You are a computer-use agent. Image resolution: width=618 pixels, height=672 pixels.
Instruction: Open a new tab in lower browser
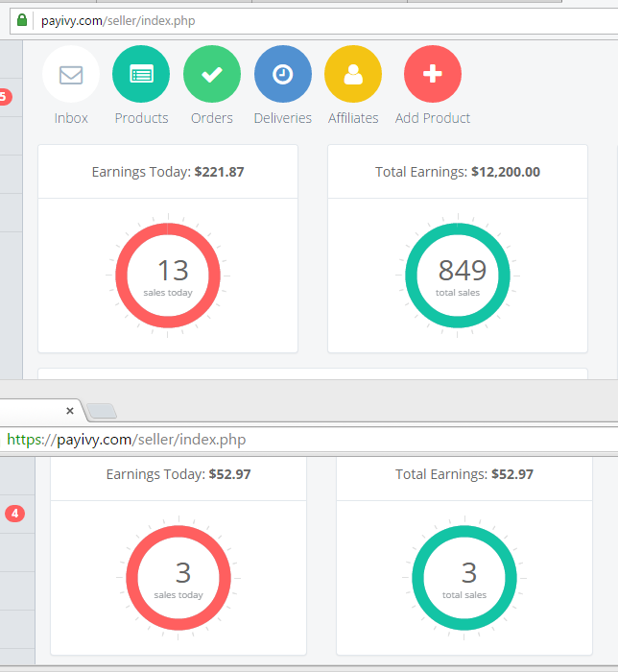[x=102, y=411]
